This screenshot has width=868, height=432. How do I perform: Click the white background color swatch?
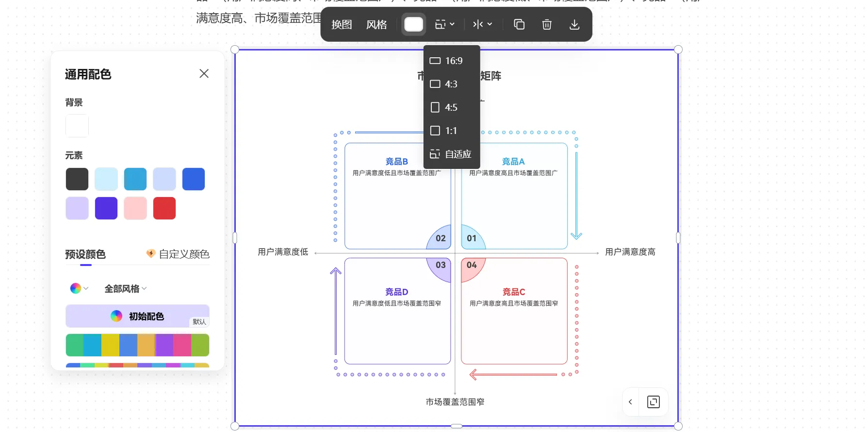tap(77, 126)
